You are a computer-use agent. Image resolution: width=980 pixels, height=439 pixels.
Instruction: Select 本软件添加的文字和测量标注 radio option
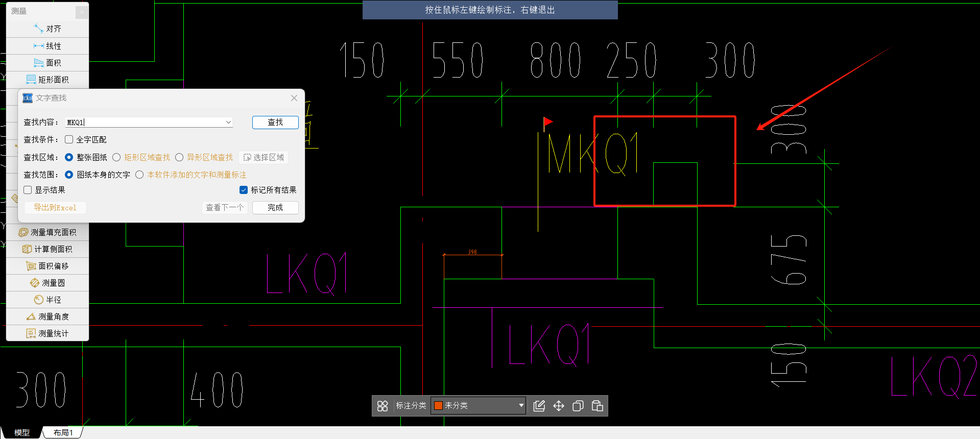tap(139, 175)
